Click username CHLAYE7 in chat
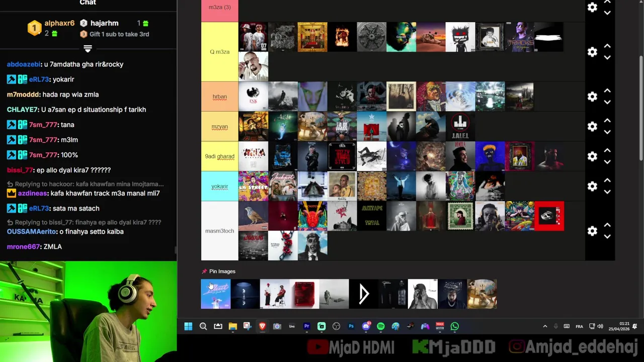The height and width of the screenshot is (362, 644). [x=22, y=110]
